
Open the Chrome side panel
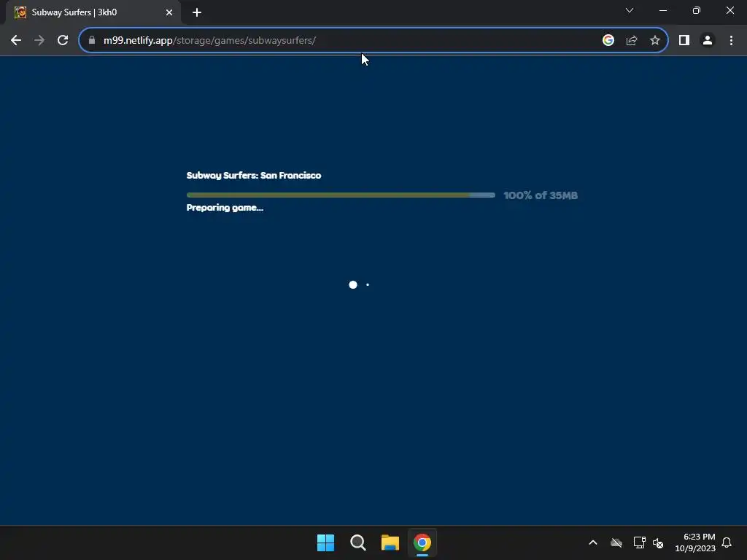684,41
